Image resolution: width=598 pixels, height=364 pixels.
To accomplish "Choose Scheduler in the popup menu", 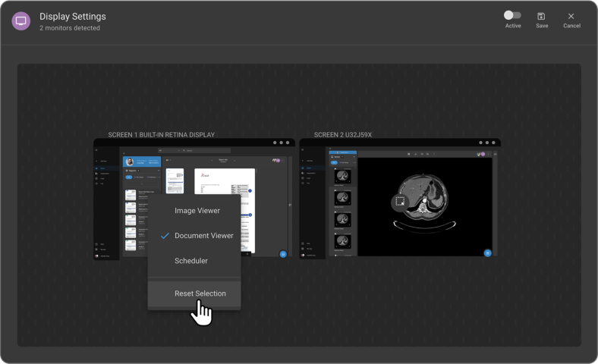I will tap(190, 261).
